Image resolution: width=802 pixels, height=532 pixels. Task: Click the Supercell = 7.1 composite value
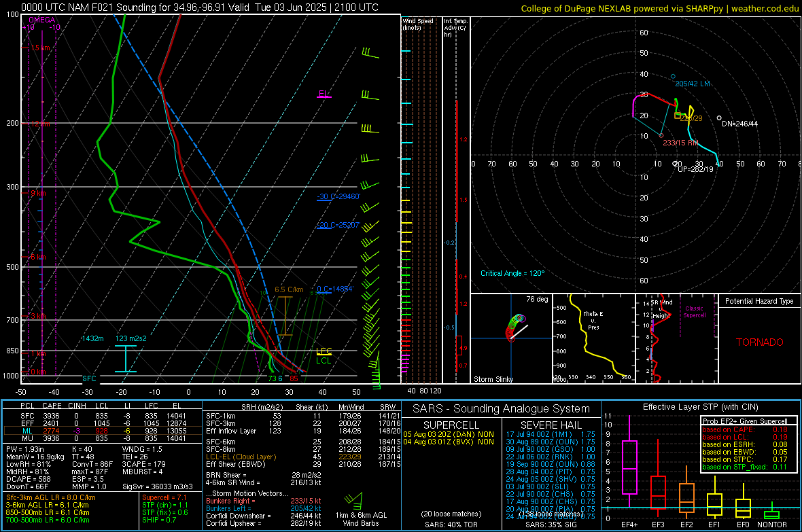click(x=164, y=497)
